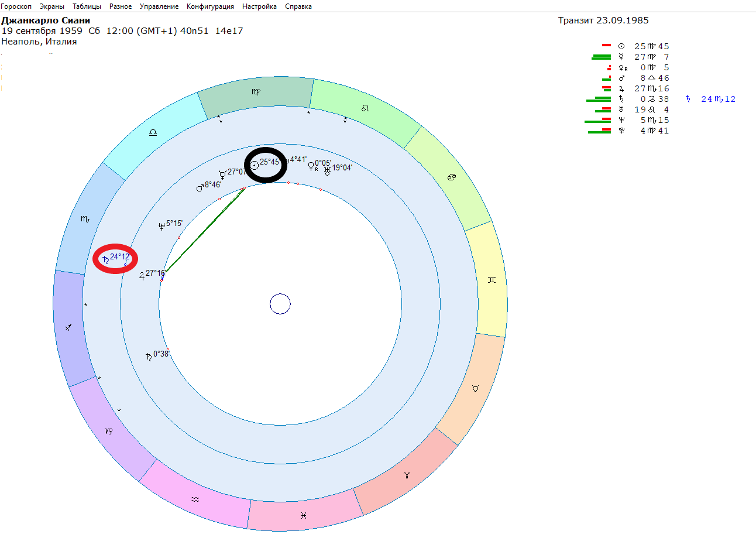The width and height of the screenshot is (756, 541).
Task: Click the small circle at chart center
Action: pyautogui.click(x=280, y=304)
